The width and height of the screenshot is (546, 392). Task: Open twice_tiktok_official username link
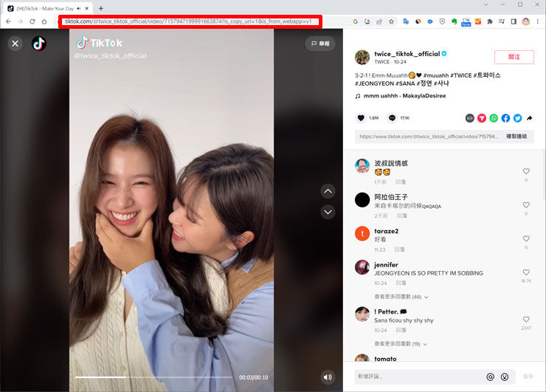click(x=407, y=54)
